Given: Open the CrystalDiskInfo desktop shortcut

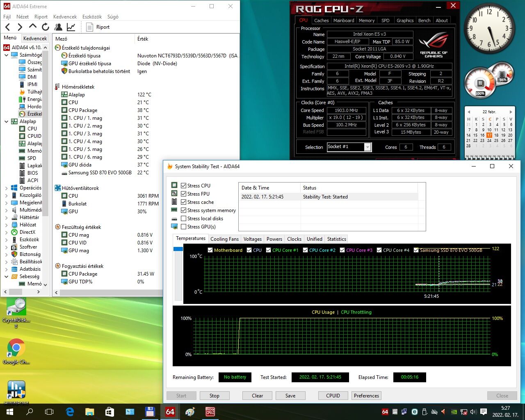Looking at the screenshot, I should [16, 313].
